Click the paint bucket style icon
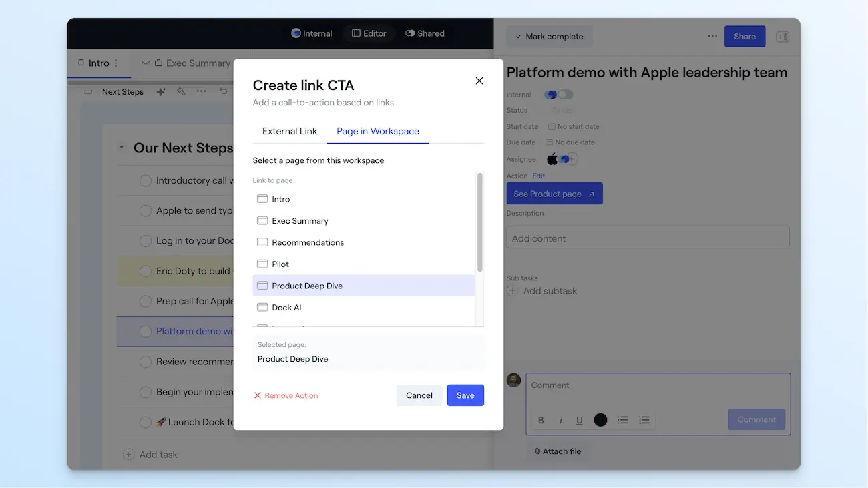The image size is (868, 488). tap(181, 92)
